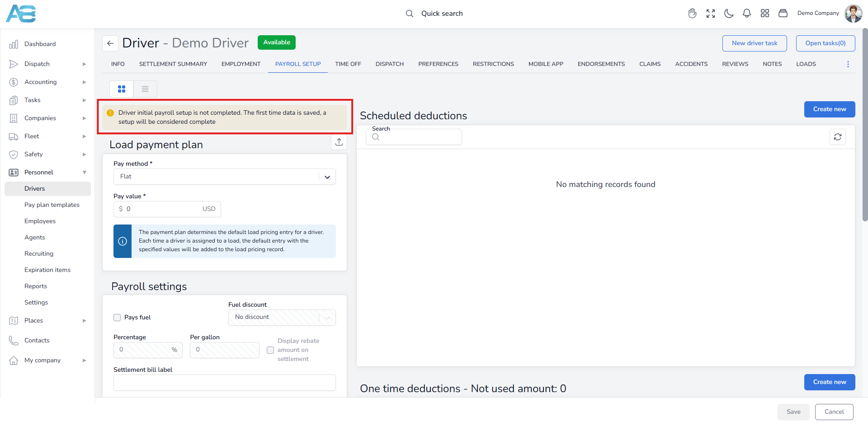Refresh the Scheduled deductions list
868x426 pixels.
coord(838,137)
